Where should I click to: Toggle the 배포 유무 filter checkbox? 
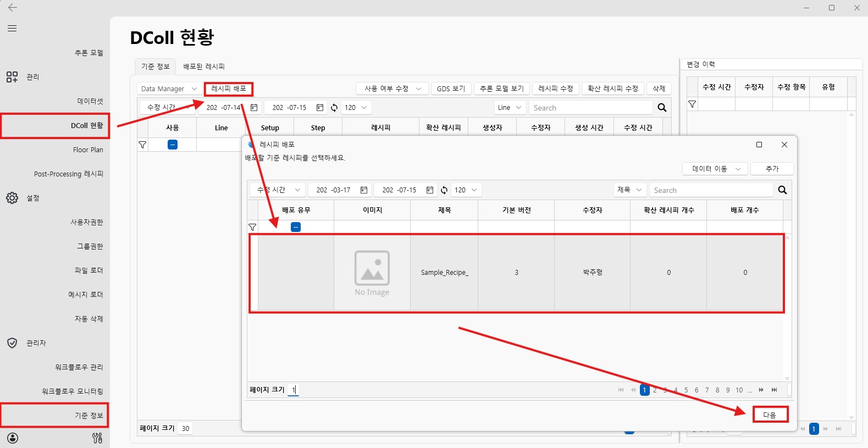pos(296,227)
